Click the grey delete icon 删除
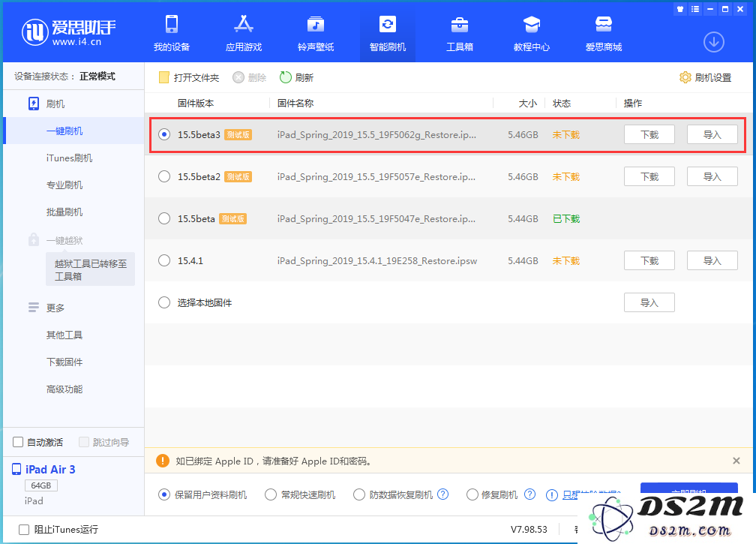This screenshot has width=756, height=544. tap(238, 77)
